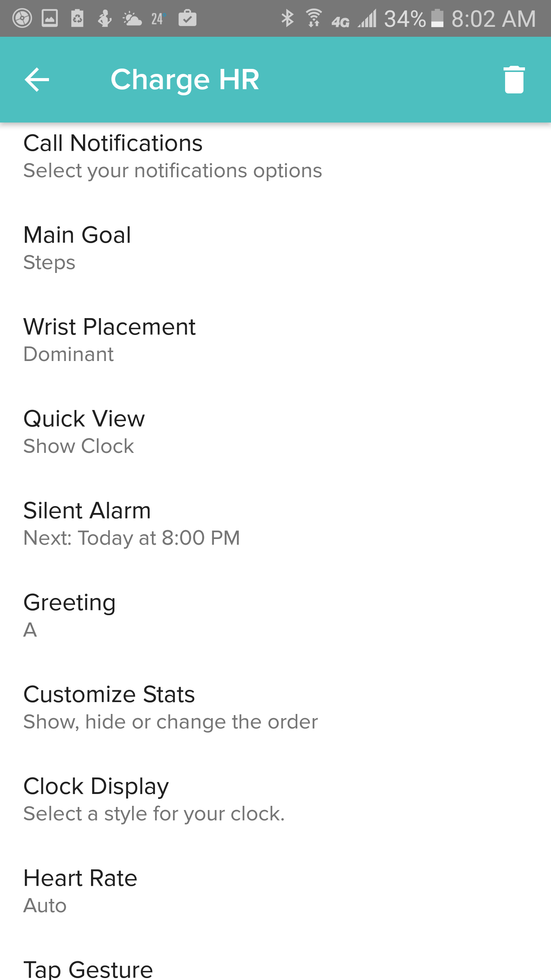
Task: Tap the trash delete device icon
Action: (x=514, y=80)
